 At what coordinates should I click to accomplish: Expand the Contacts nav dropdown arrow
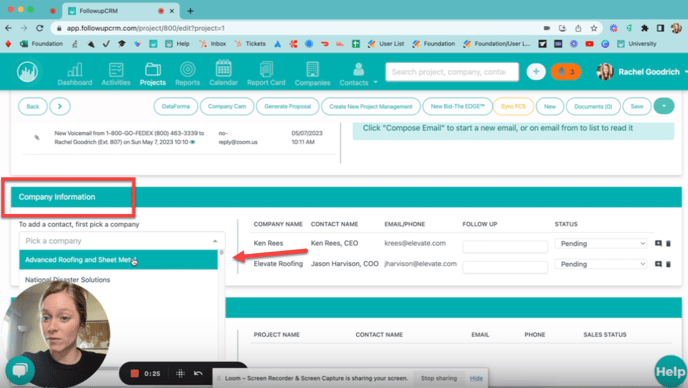(375, 82)
